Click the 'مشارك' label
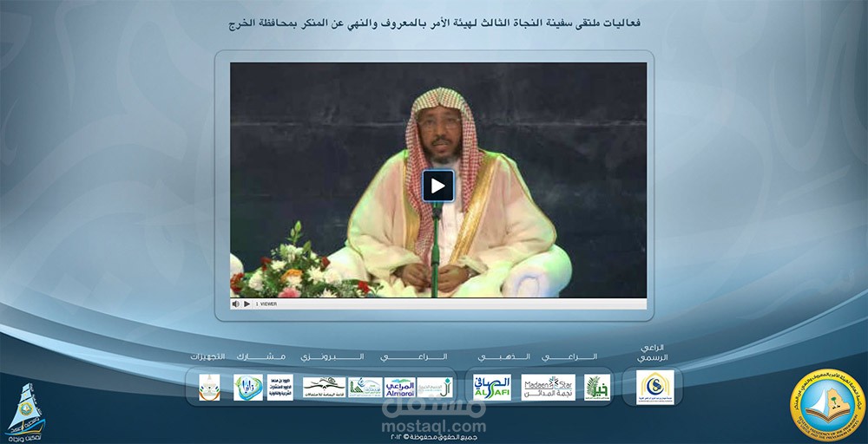The height and width of the screenshot is (444, 868). (x=260, y=356)
